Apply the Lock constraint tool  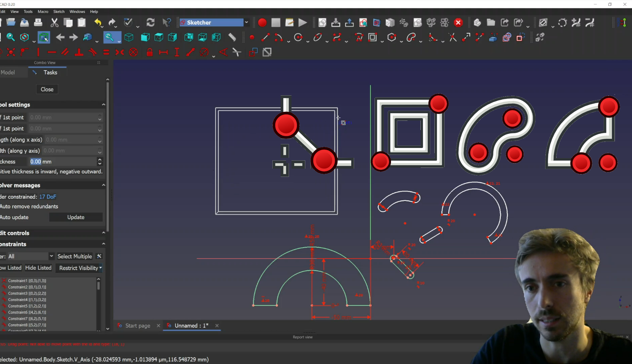(149, 52)
